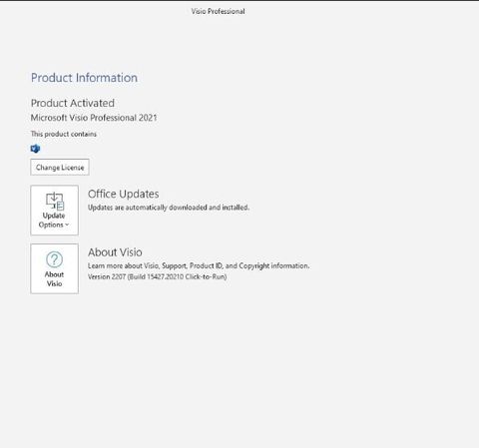Click the Build 15427.20210 Click-to-Run text
The width and height of the screenshot is (479, 448).
177,276
